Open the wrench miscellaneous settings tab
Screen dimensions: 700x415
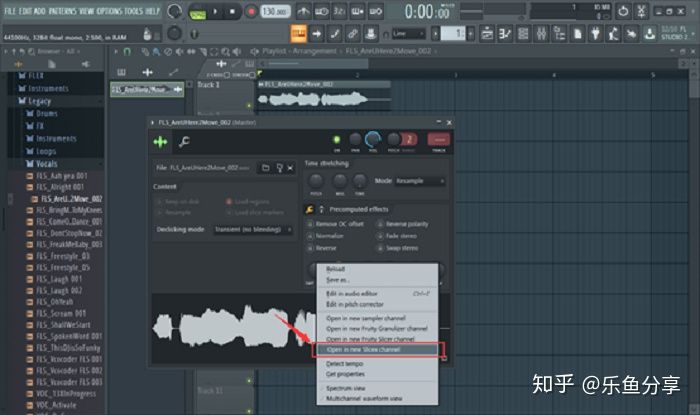click(x=183, y=142)
